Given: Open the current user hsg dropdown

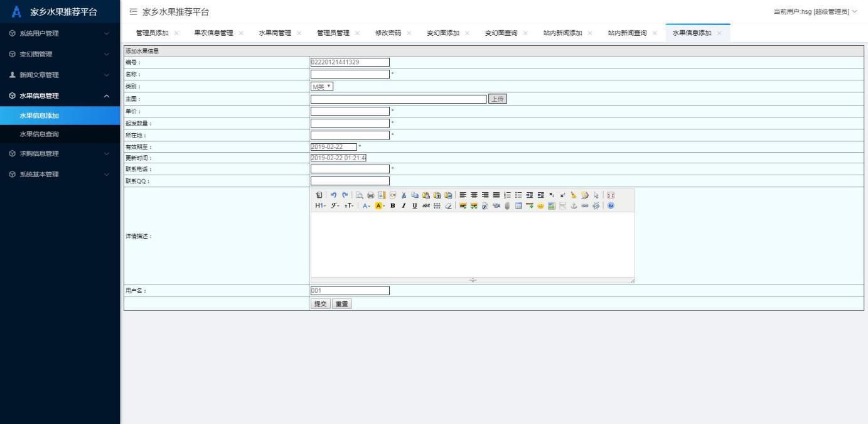Looking at the screenshot, I should pyautogui.click(x=816, y=12).
